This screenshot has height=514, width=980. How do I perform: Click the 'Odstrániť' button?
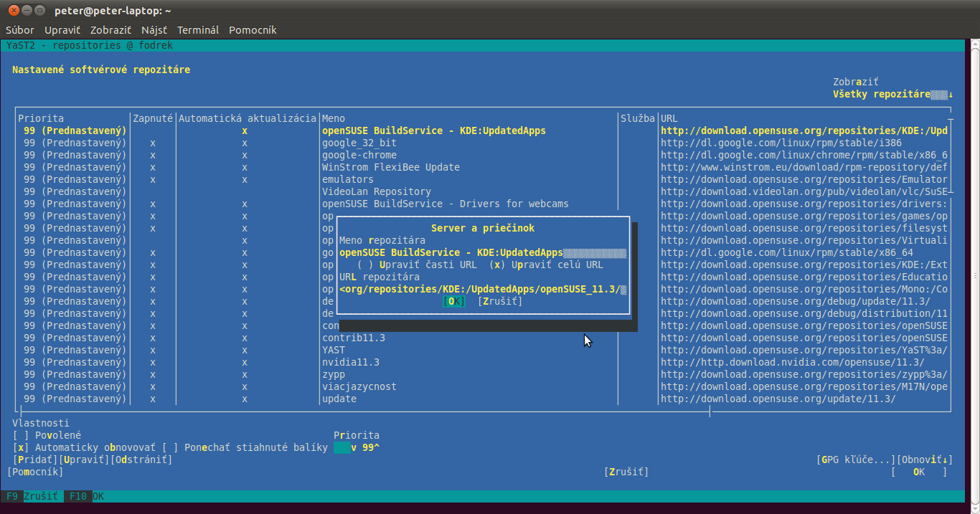141,460
